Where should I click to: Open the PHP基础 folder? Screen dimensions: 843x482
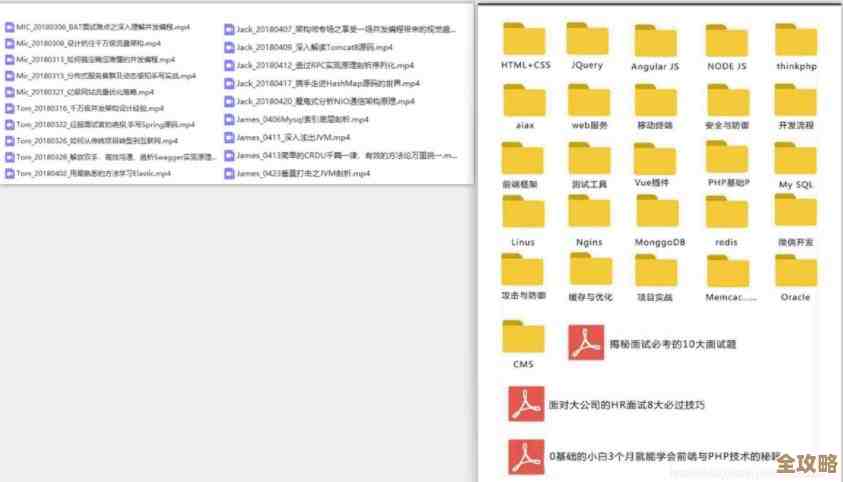[x=727, y=157]
